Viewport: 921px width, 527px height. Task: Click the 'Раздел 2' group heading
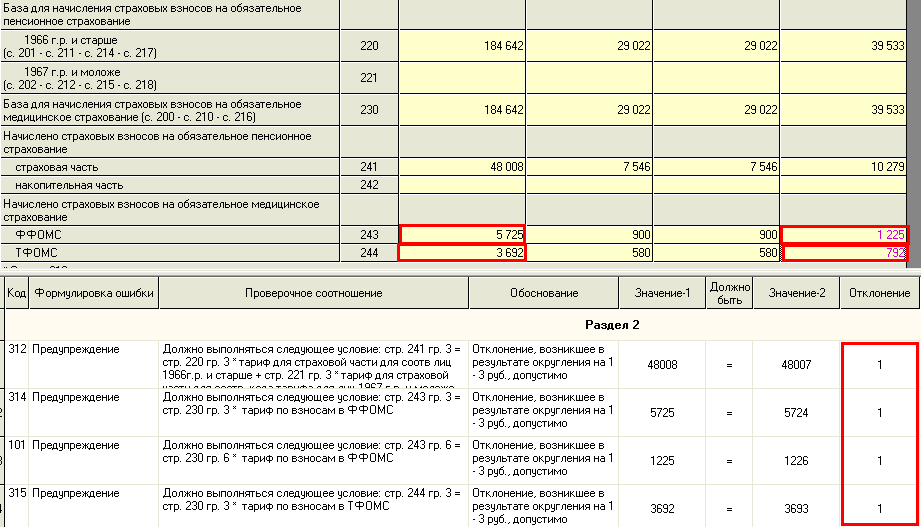(x=612, y=325)
